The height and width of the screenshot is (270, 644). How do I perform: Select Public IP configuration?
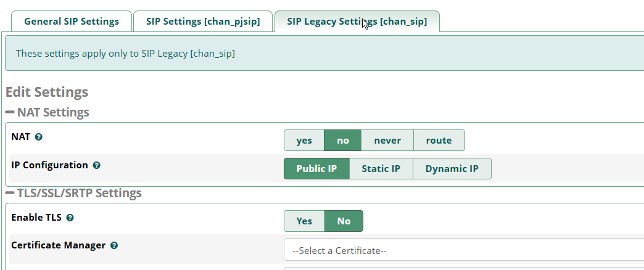click(316, 169)
